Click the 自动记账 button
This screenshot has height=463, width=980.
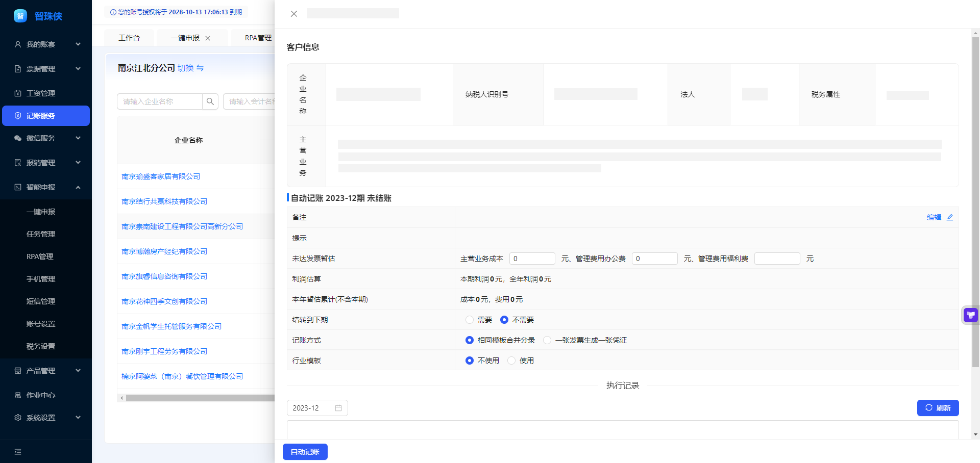click(305, 452)
